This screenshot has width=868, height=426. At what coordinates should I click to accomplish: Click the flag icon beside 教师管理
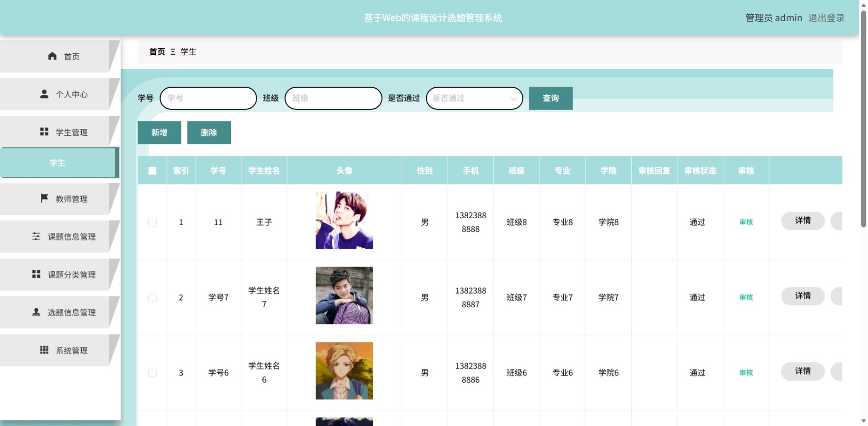[44, 198]
